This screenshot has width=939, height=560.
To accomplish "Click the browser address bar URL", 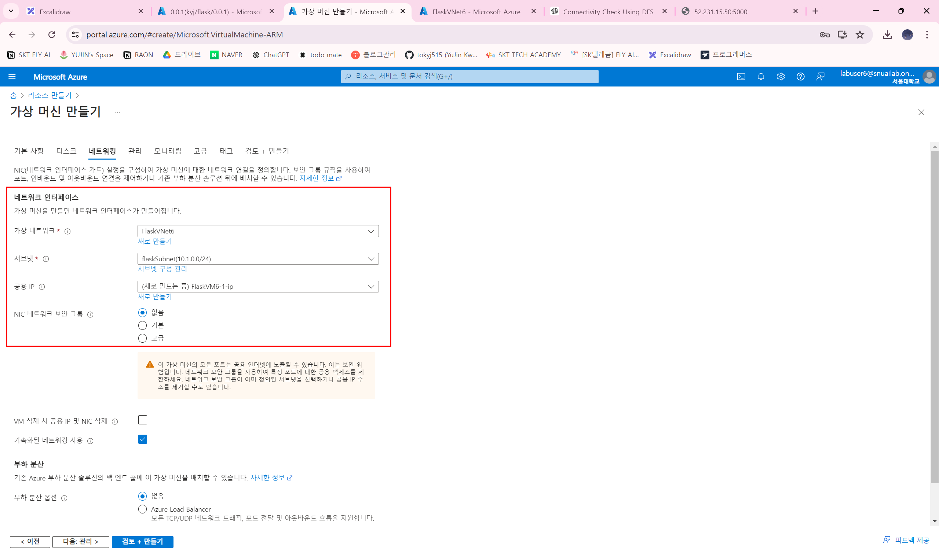I will pos(184,35).
